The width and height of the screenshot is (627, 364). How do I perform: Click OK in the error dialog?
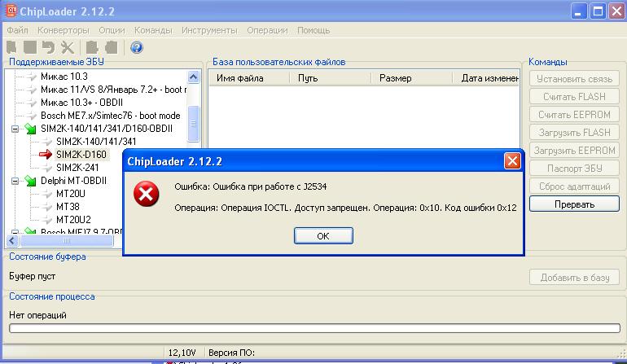(x=323, y=235)
